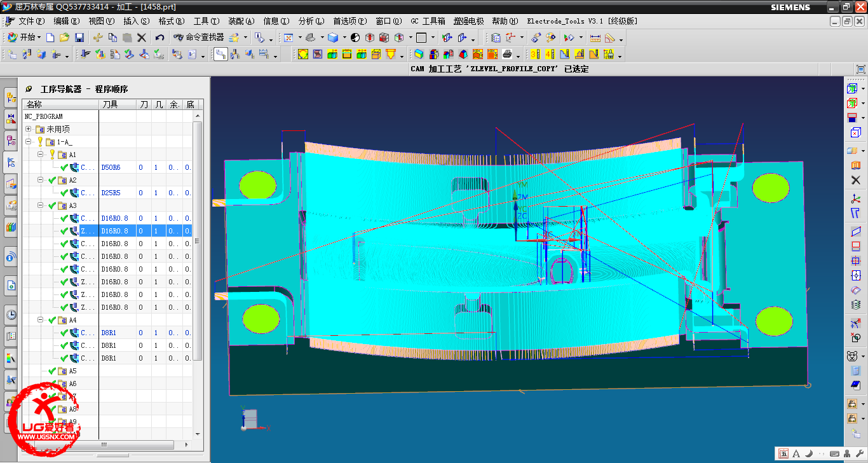Click the 刀具 column header
The width and height of the screenshot is (868, 463).
click(x=118, y=104)
